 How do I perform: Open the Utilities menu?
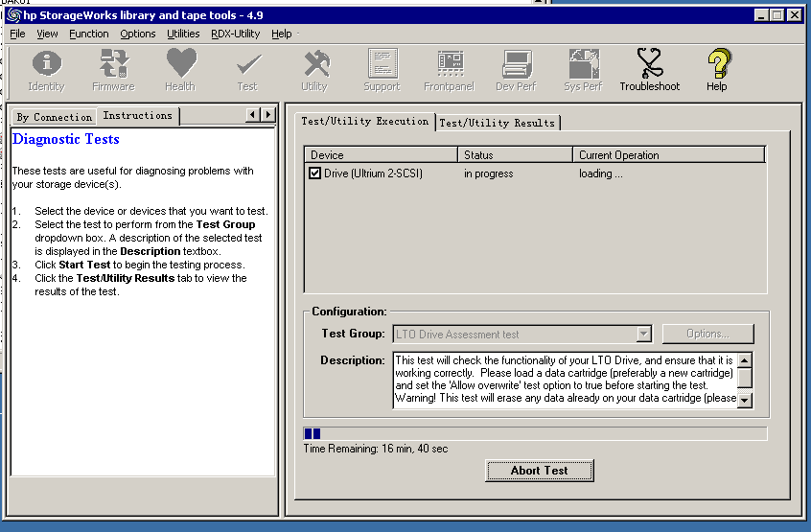point(183,34)
